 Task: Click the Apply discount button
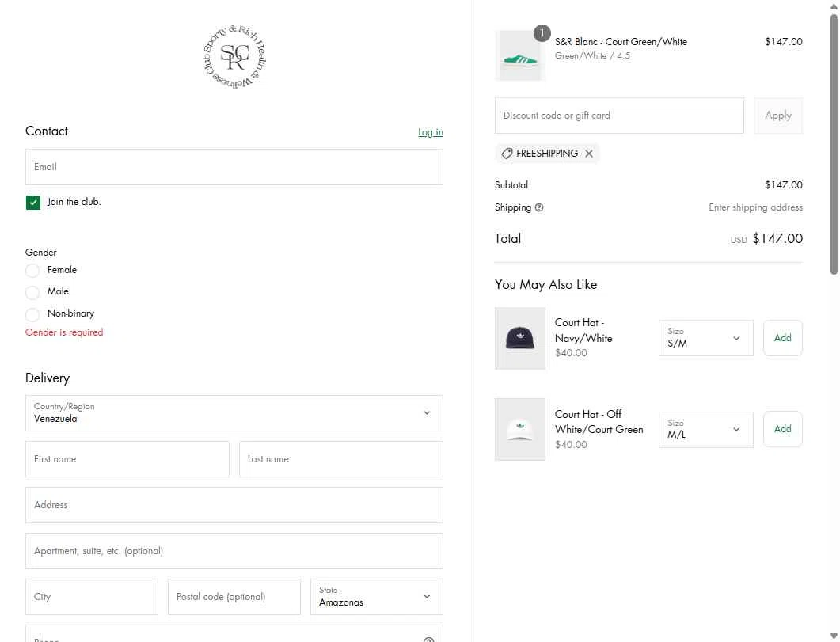tap(778, 116)
